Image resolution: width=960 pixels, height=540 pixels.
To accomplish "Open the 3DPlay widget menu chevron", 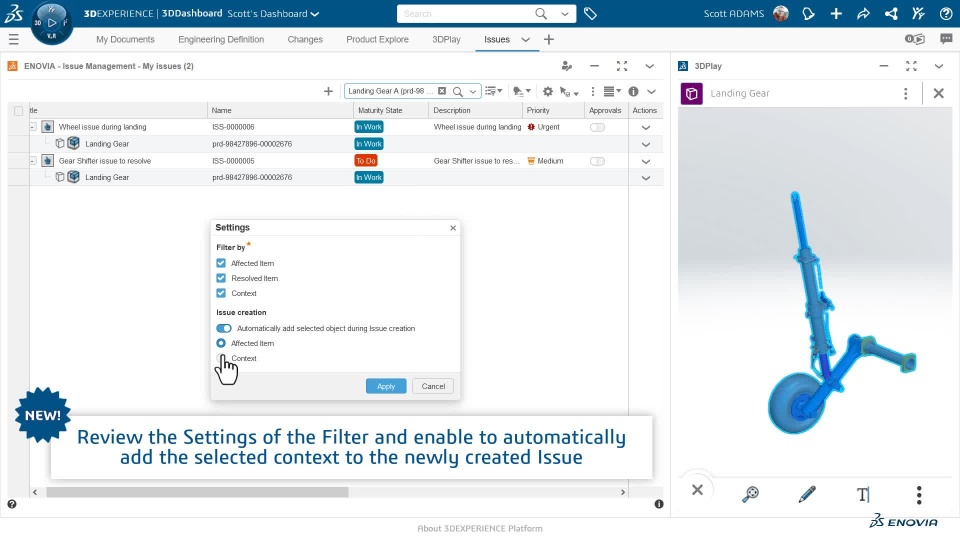I will 939,66.
